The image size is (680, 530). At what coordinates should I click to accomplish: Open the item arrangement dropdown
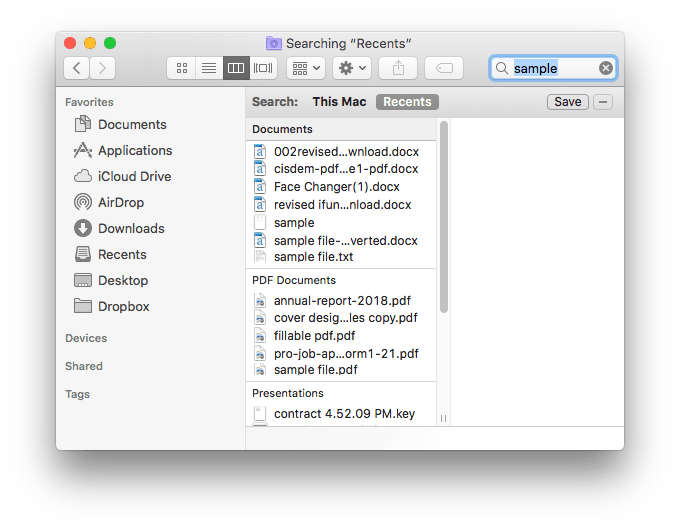pyautogui.click(x=305, y=68)
